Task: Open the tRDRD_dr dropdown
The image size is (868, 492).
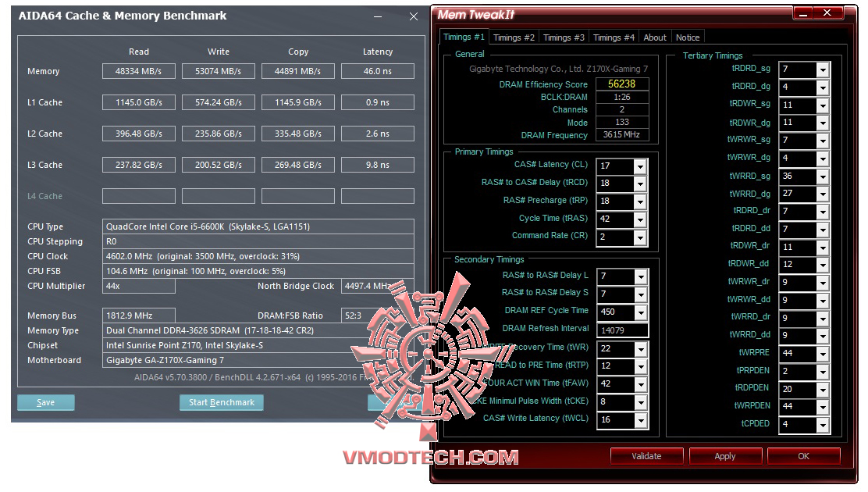Action: pyautogui.click(x=823, y=212)
